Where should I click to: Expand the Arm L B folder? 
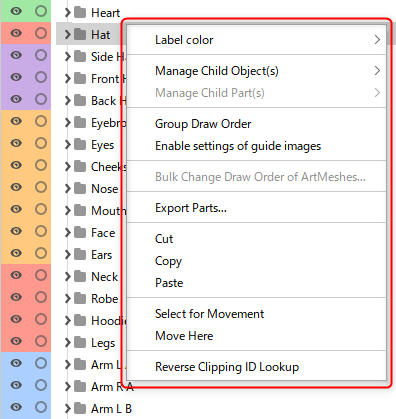(68, 408)
